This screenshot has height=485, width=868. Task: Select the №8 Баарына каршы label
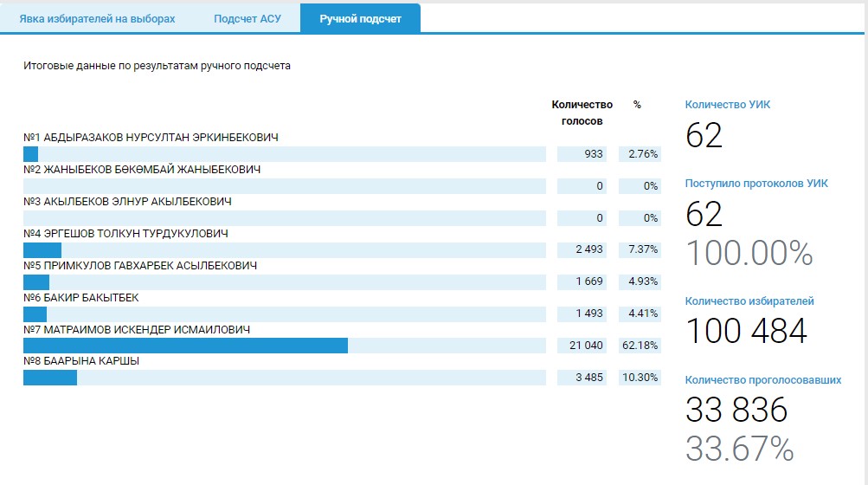81,361
